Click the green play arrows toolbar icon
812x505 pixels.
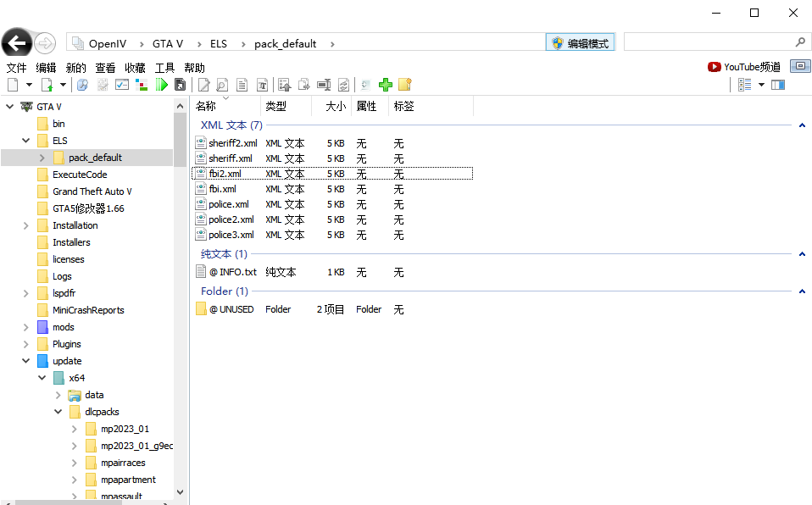[161, 85]
